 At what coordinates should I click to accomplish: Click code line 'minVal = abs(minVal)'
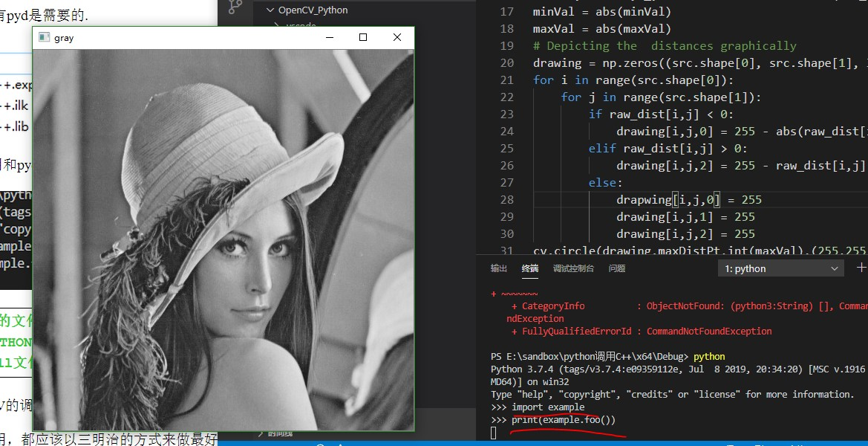click(x=601, y=12)
